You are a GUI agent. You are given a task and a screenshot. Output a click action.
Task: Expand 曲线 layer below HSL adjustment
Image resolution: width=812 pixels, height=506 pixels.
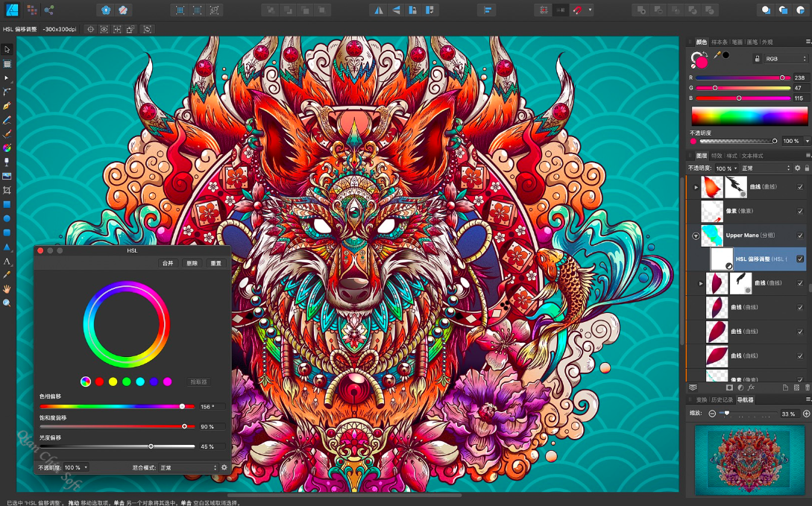pos(701,283)
